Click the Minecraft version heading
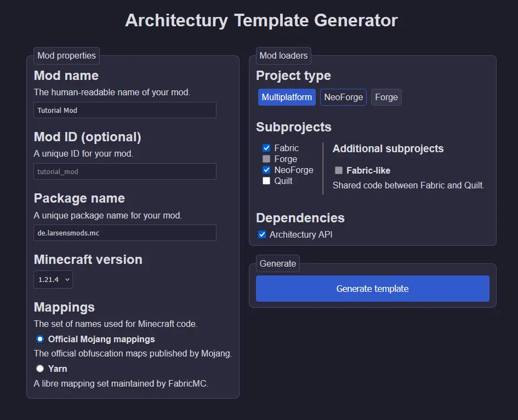 click(x=88, y=260)
